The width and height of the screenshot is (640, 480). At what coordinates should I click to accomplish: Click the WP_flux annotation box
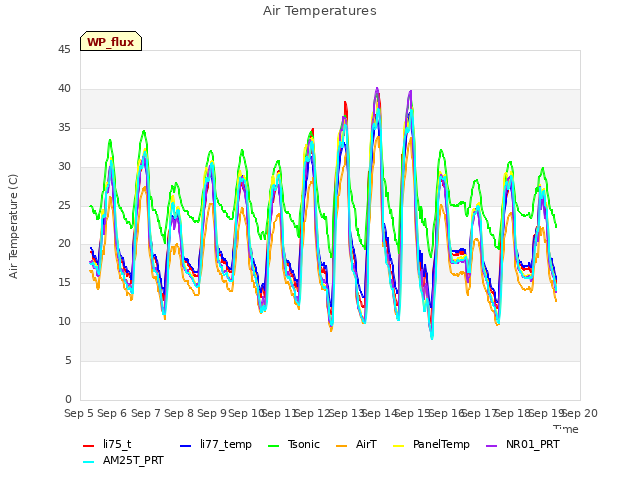point(111,41)
